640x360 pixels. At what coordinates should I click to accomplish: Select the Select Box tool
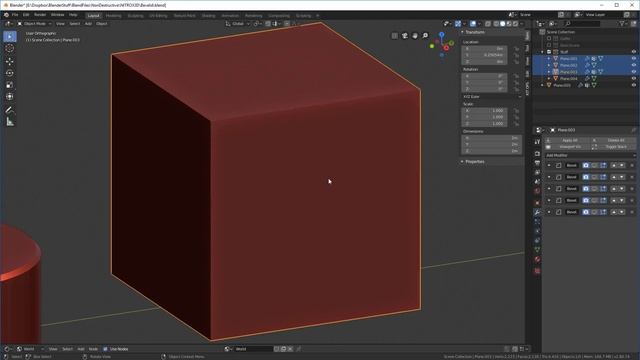[x=10, y=36]
